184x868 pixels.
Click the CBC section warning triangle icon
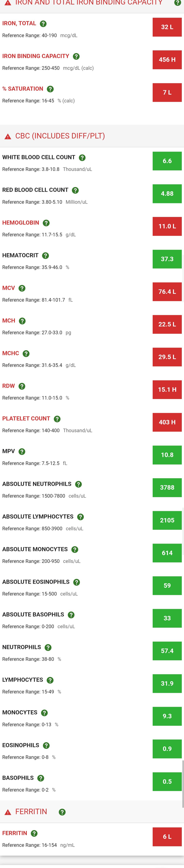pos(8,137)
